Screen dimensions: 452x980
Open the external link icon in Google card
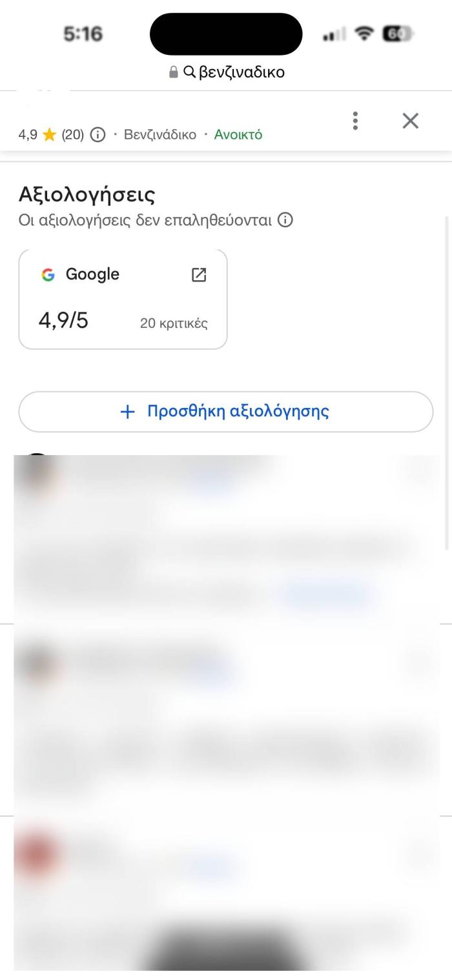(199, 274)
